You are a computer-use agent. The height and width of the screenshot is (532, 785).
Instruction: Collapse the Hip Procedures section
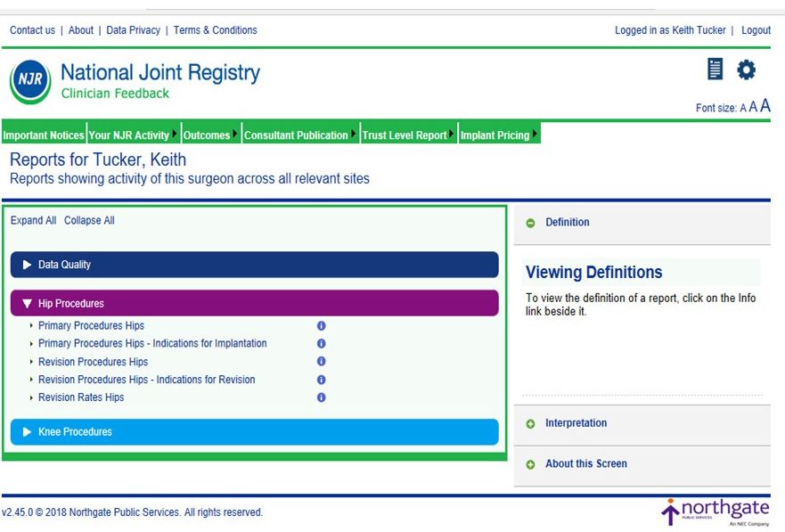[254, 303]
